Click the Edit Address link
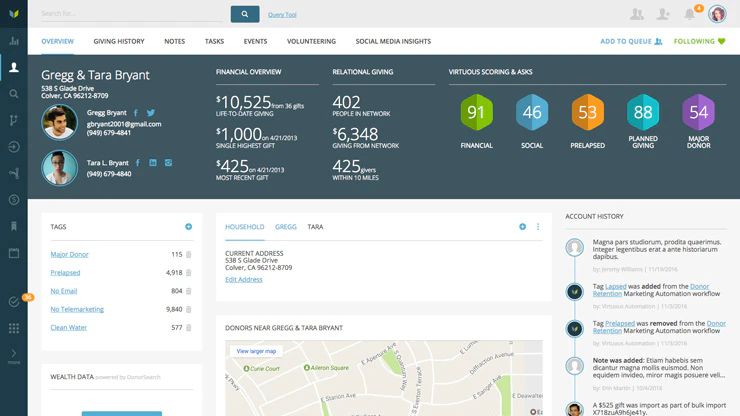The height and width of the screenshot is (416, 740). coord(244,280)
